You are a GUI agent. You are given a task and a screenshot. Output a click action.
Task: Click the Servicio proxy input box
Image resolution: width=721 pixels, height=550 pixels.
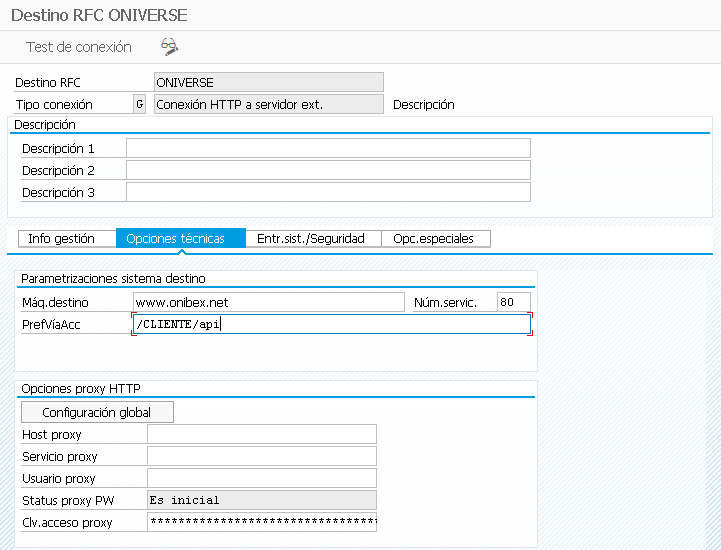point(261,456)
